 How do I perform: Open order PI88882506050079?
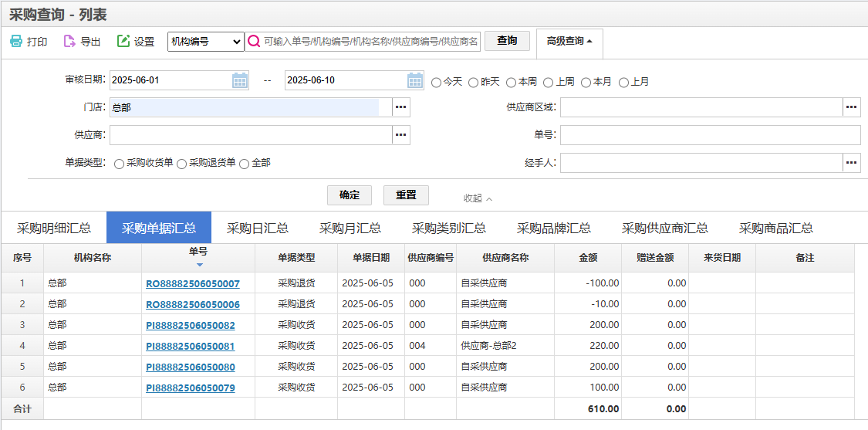click(x=191, y=388)
